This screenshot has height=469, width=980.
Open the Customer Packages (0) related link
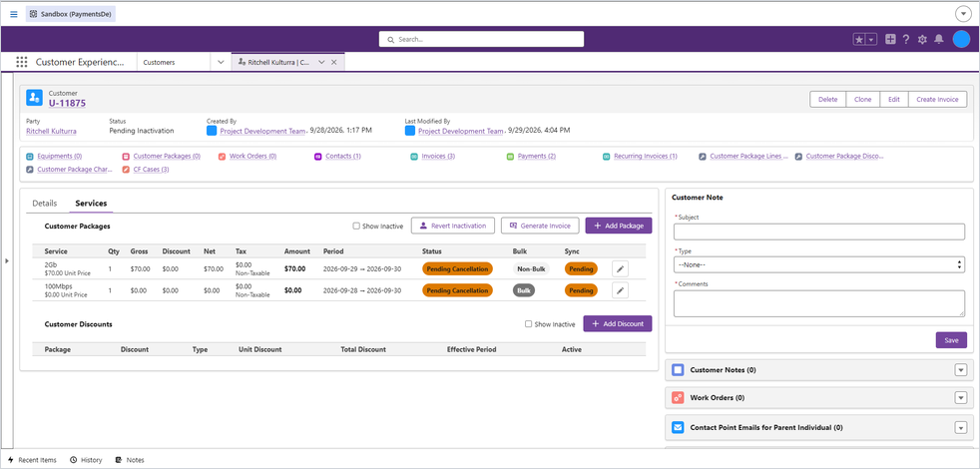click(x=167, y=157)
